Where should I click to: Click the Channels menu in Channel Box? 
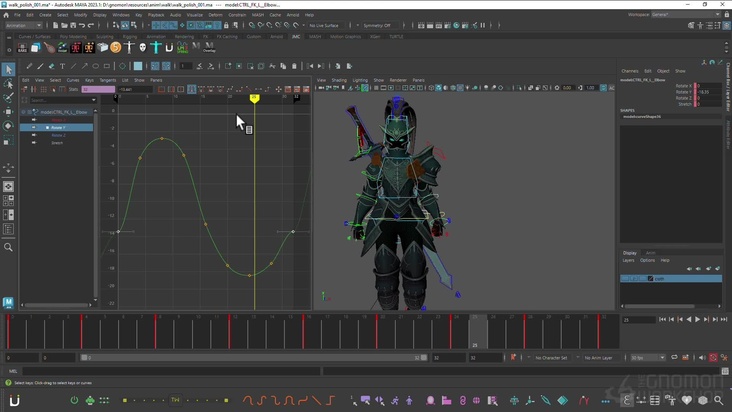click(629, 71)
